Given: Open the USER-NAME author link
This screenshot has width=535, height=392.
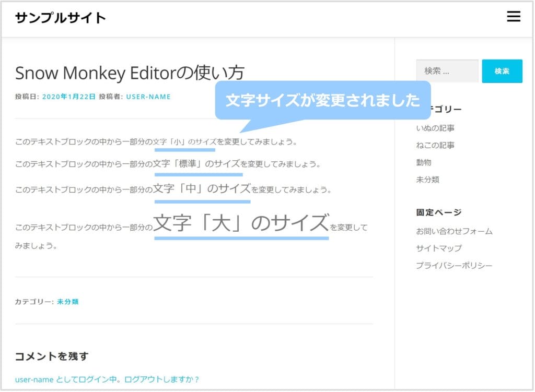Looking at the screenshot, I should point(148,97).
